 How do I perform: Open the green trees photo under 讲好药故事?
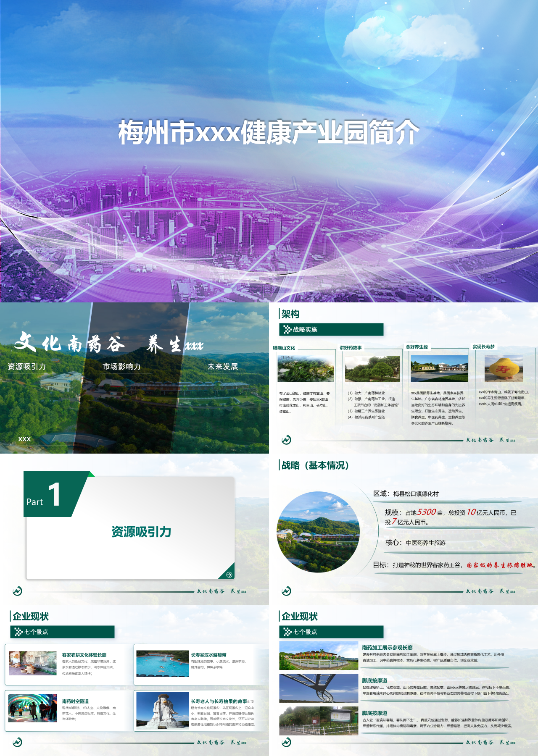(372, 368)
